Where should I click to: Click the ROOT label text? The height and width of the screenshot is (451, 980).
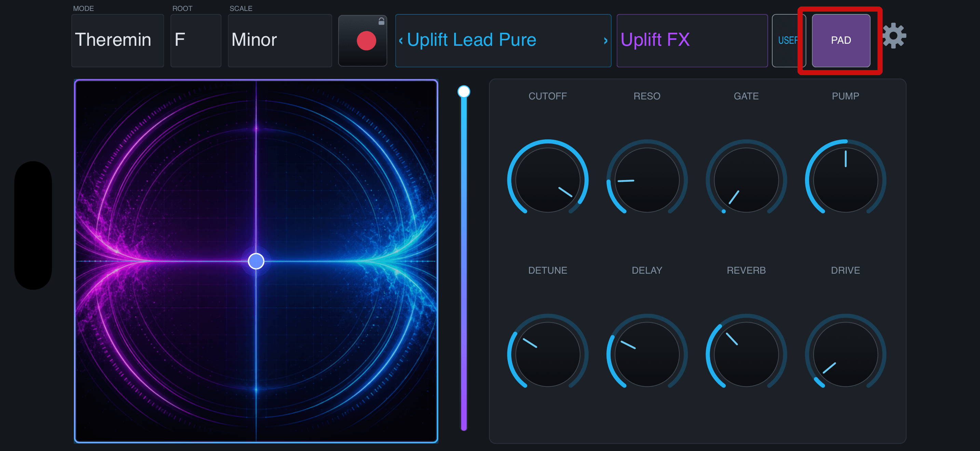coord(182,8)
